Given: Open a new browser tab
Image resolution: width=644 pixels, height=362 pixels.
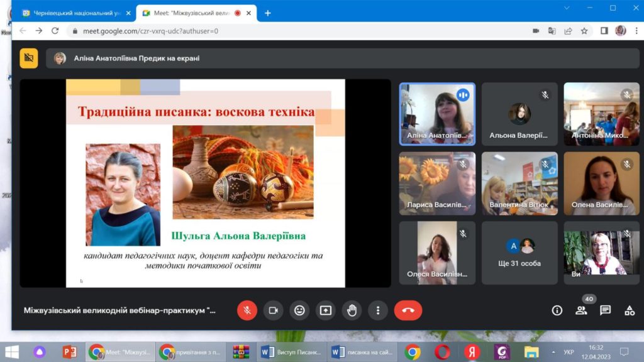Looking at the screenshot, I should pos(268,13).
